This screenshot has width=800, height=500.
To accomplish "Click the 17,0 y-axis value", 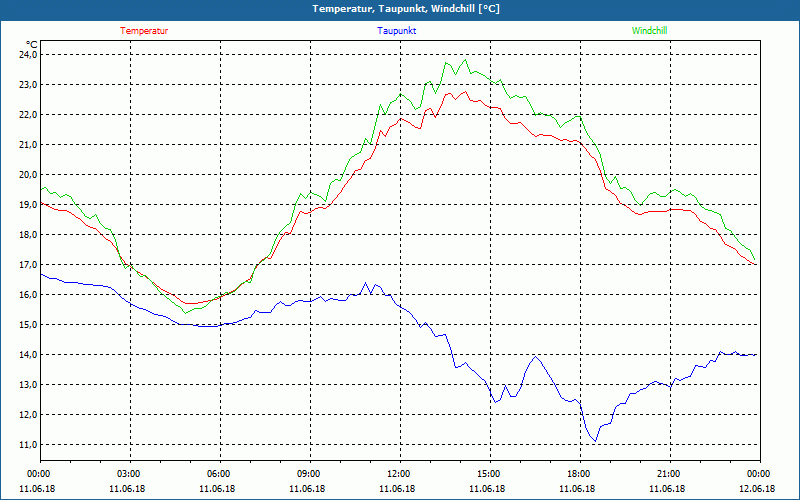I will click(29, 265).
